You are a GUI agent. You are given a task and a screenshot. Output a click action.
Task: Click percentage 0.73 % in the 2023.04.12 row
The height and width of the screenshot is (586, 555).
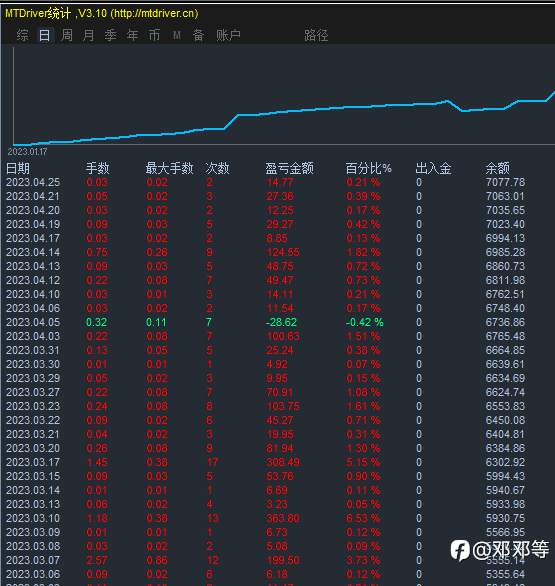click(363, 280)
